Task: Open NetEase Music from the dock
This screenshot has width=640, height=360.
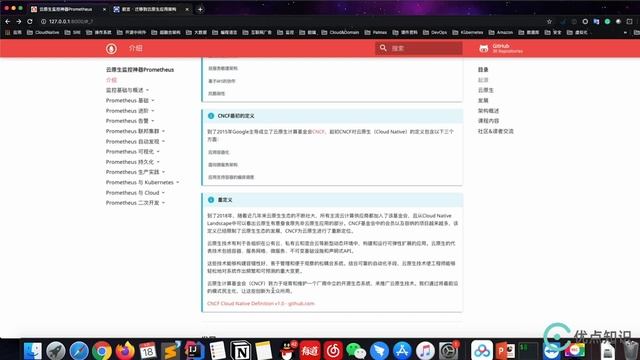Action: [333, 351]
